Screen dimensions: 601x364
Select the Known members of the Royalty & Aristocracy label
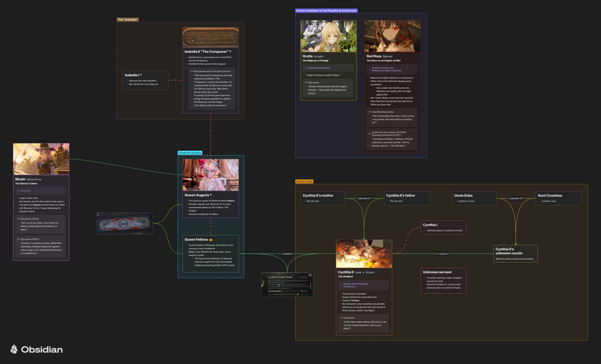click(326, 11)
